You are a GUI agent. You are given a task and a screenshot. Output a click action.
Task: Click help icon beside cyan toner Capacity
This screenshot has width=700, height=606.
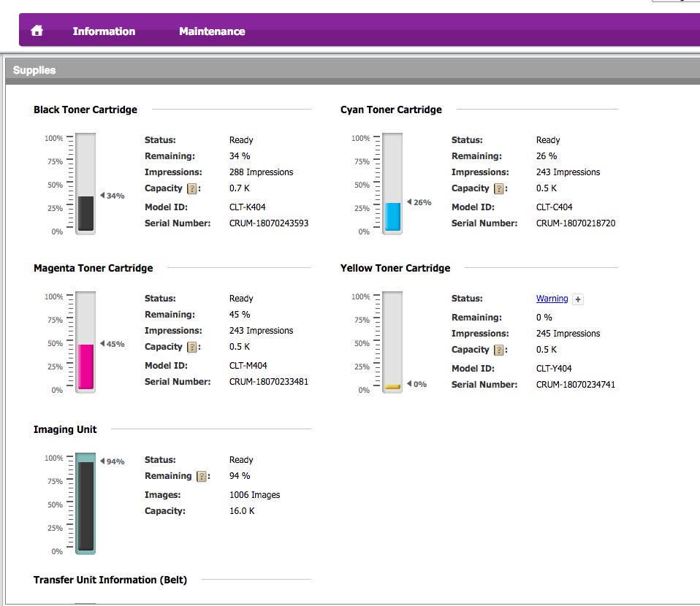click(499, 189)
